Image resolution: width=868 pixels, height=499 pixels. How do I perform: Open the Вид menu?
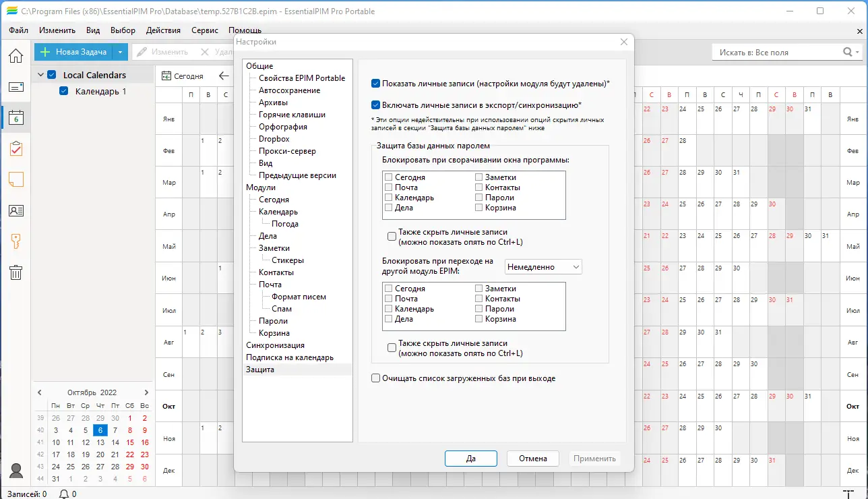coord(93,30)
